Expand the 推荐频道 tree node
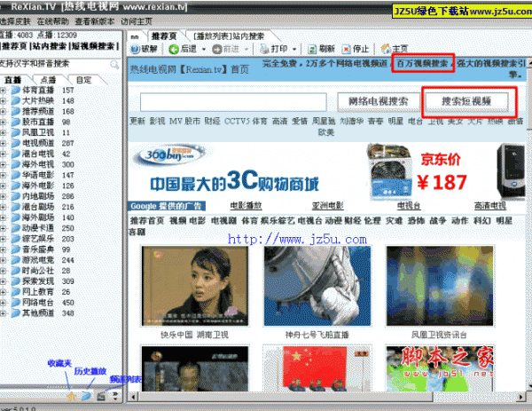Viewport: 532px width, 411px height. point(3,112)
